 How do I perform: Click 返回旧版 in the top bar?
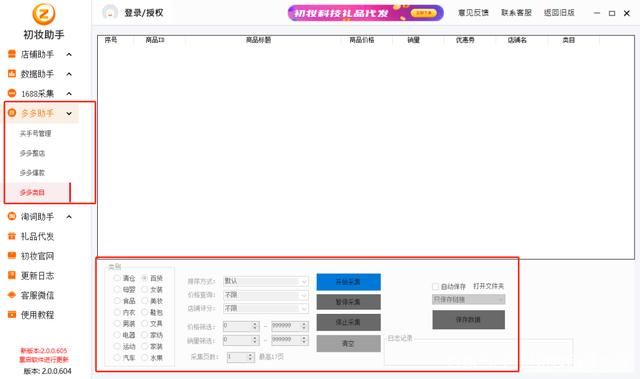point(559,13)
